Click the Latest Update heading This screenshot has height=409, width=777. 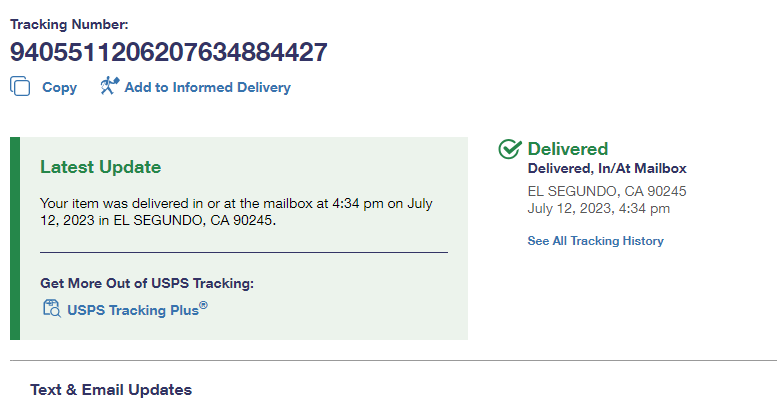point(101,167)
